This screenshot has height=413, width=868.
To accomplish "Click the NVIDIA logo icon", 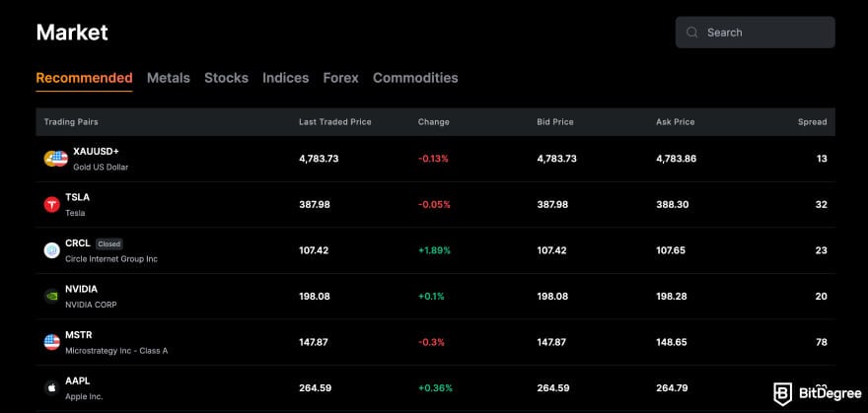I will tap(51, 297).
